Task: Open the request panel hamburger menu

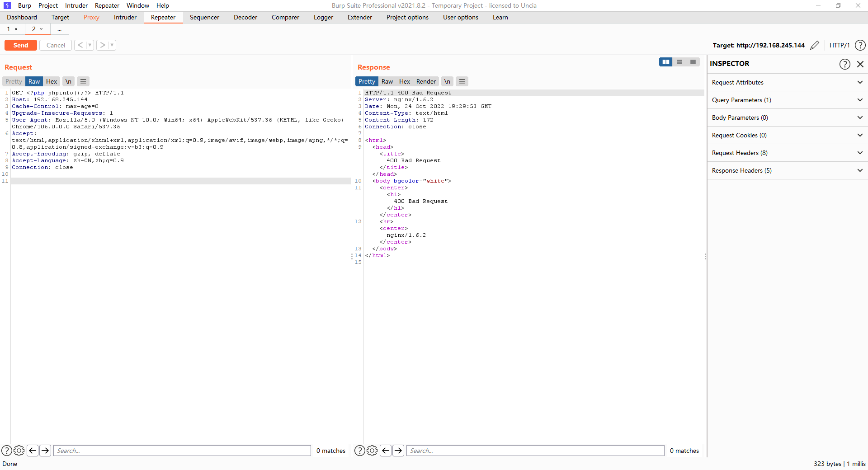Action: (x=83, y=81)
